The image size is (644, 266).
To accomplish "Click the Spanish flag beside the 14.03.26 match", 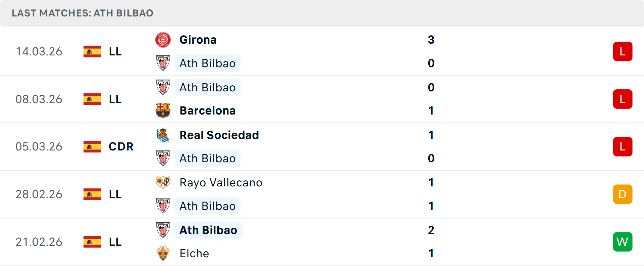I will pos(92,51).
